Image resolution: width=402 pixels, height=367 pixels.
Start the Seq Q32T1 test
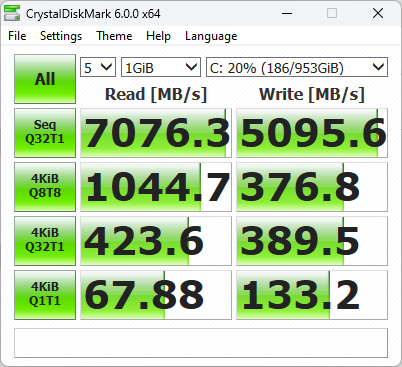(45, 133)
